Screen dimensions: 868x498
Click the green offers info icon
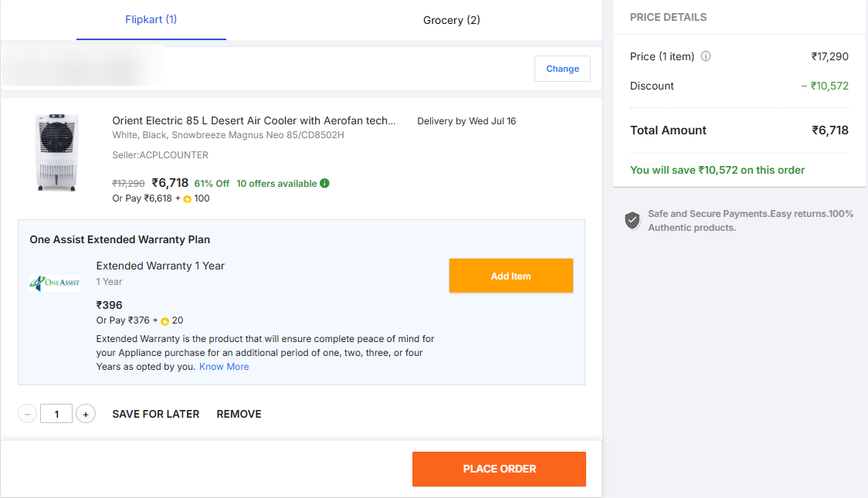click(x=324, y=184)
